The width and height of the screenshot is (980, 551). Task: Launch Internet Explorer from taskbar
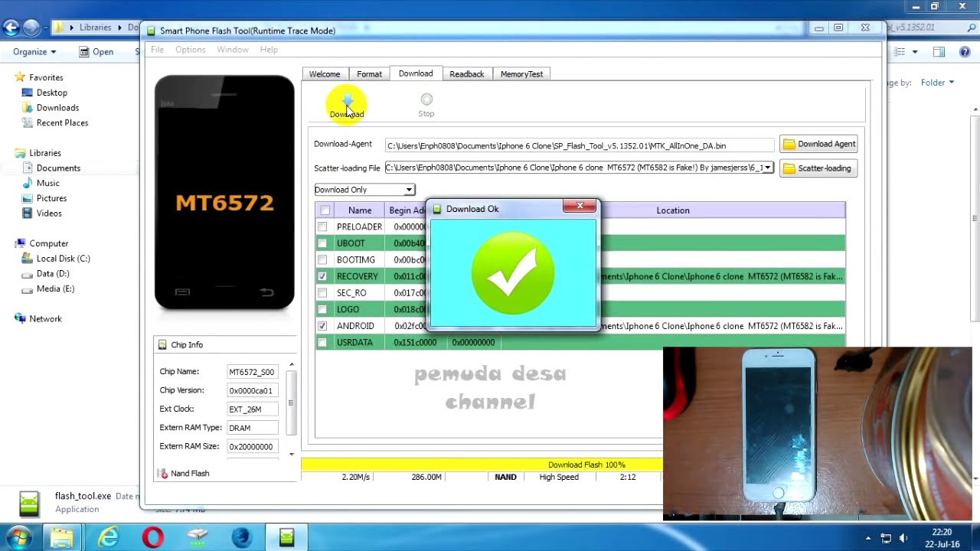click(x=108, y=537)
